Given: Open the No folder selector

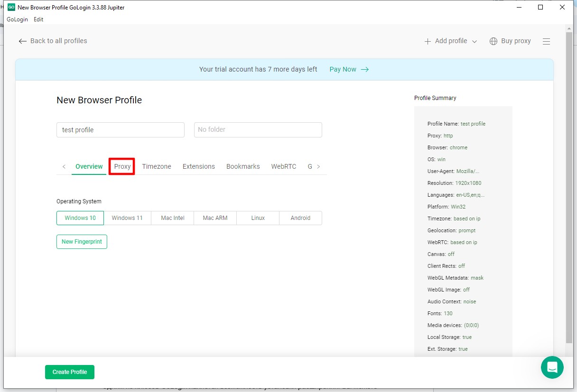Looking at the screenshot, I should 258,130.
